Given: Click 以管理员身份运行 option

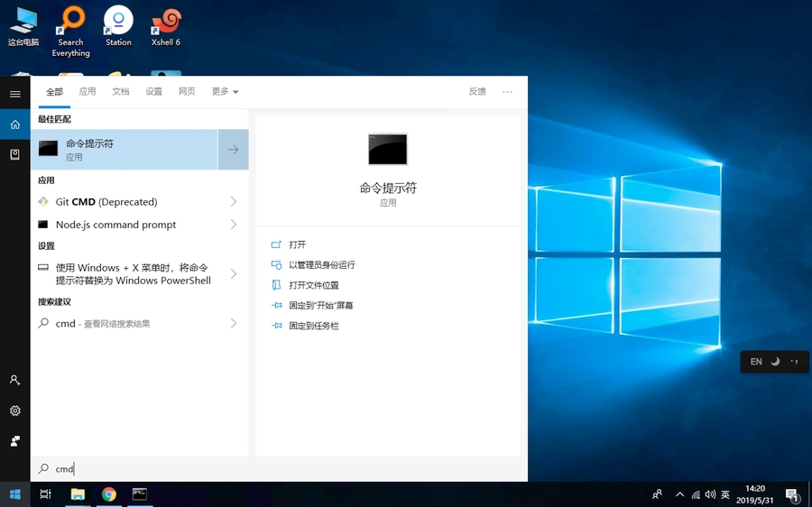Looking at the screenshot, I should tap(321, 265).
